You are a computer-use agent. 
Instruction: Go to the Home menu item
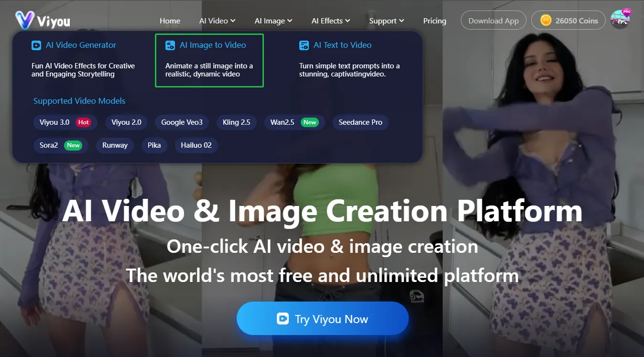tap(170, 21)
